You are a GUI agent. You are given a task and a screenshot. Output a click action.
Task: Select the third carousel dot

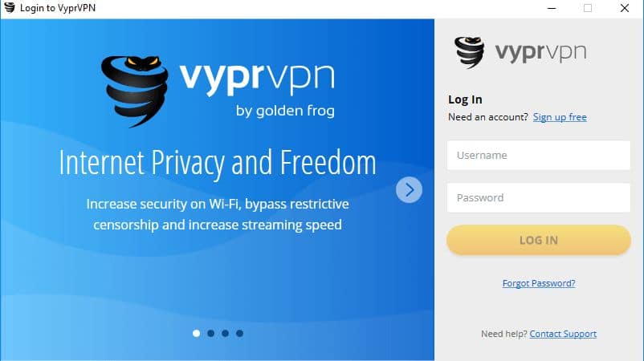click(225, 334)
